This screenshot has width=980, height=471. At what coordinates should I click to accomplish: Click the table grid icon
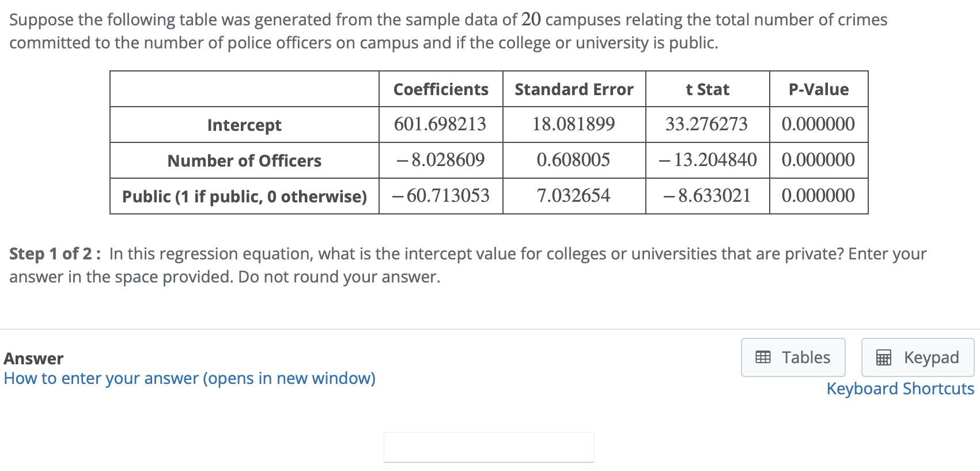pos(763,357)
